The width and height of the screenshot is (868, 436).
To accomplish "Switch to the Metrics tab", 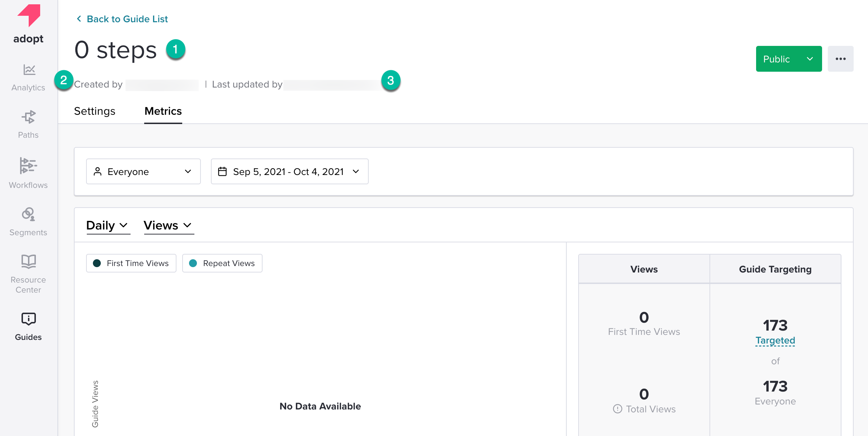I will (163, 111).
